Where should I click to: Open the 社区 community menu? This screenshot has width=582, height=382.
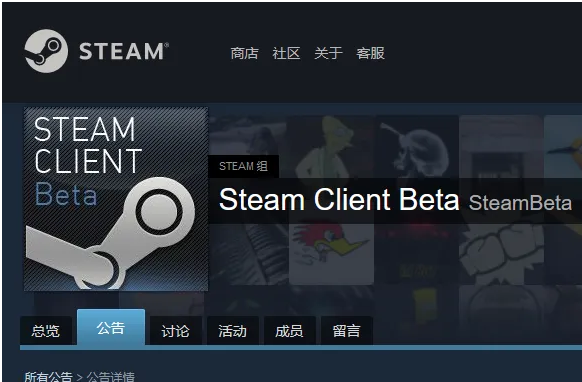pos(286,53)
